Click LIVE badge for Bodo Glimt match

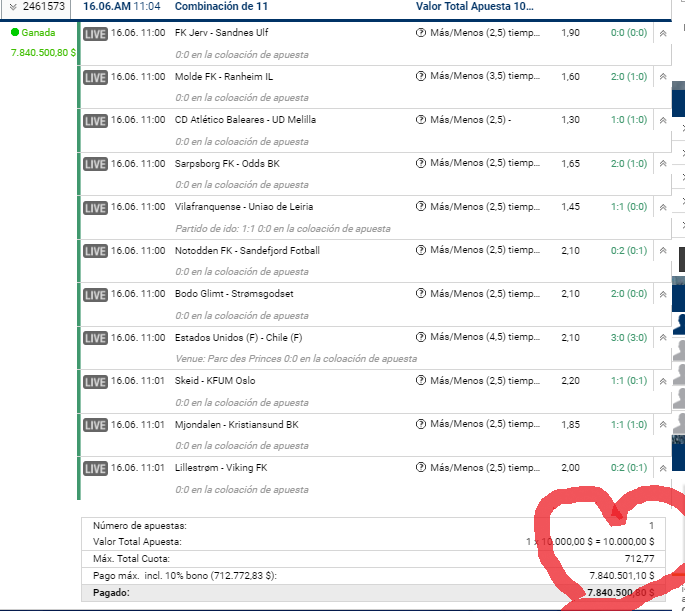(x=95, y=295)
